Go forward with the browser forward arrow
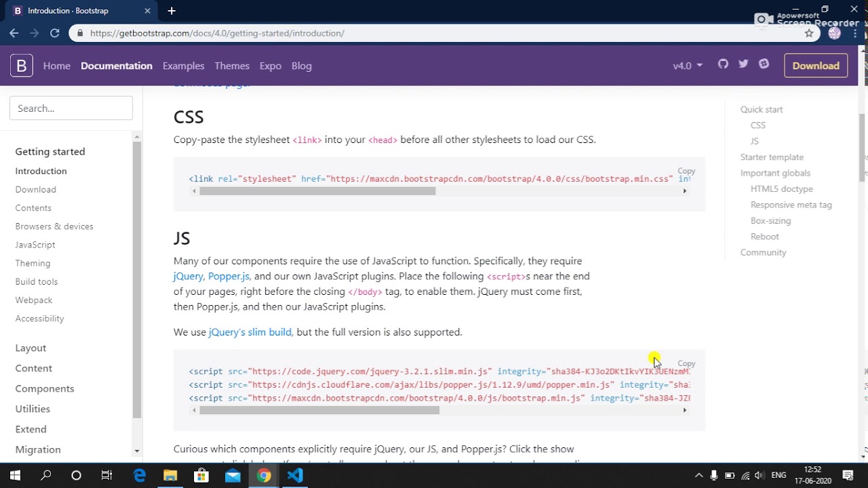The image size is (868, 488). (x=34, y=33)
